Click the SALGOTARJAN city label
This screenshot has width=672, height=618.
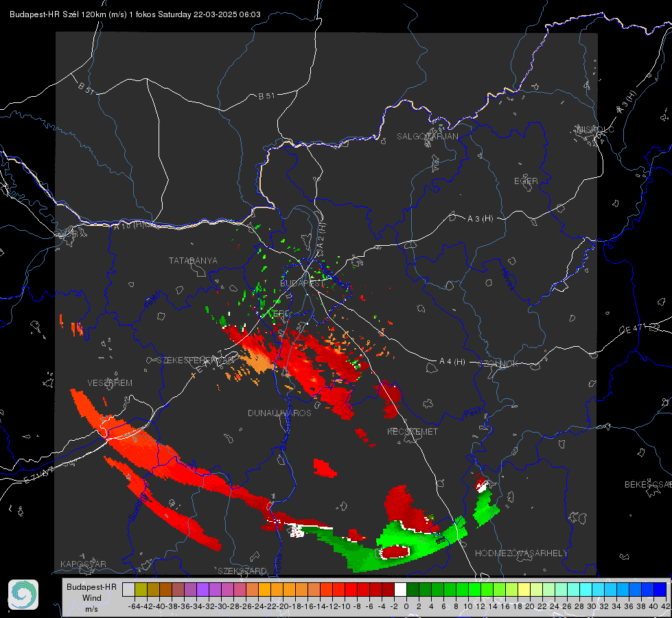coord(427,137)
